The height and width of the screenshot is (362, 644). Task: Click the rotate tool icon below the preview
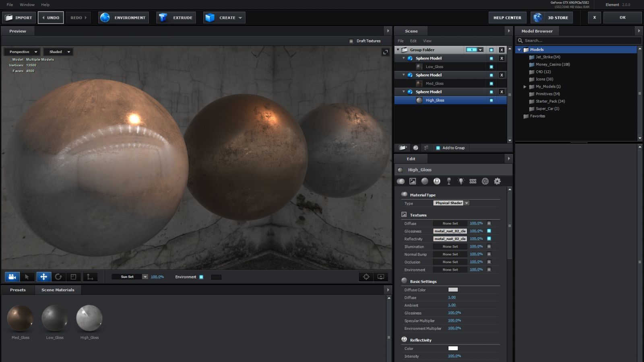[x=58, y=277]
